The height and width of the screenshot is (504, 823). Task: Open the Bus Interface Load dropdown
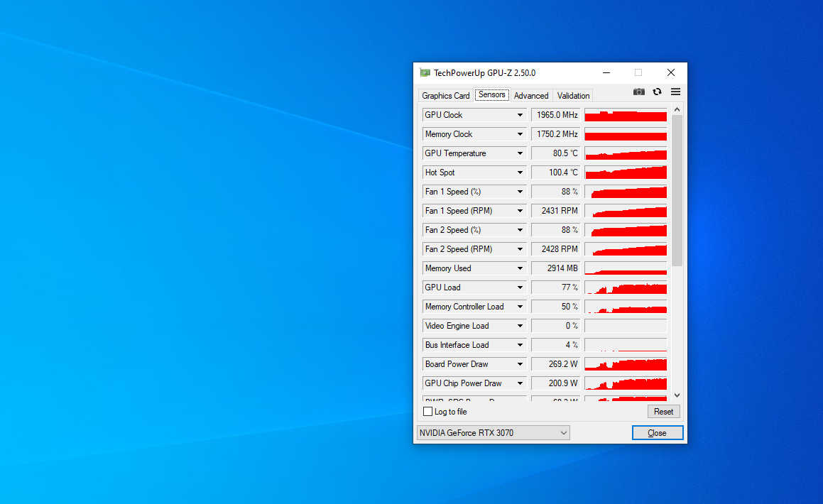(520, 345)
